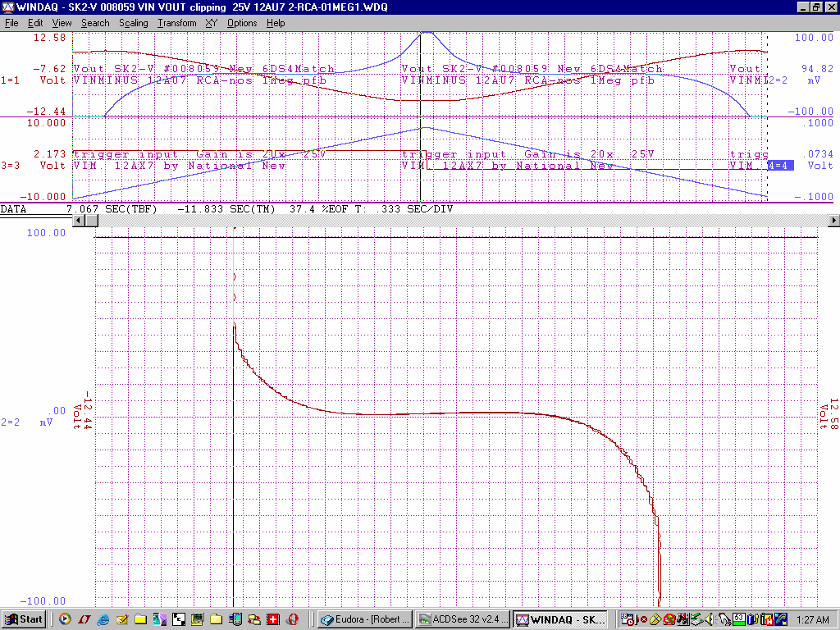Select the highlighted 4=4 channel label

point(778,166)
